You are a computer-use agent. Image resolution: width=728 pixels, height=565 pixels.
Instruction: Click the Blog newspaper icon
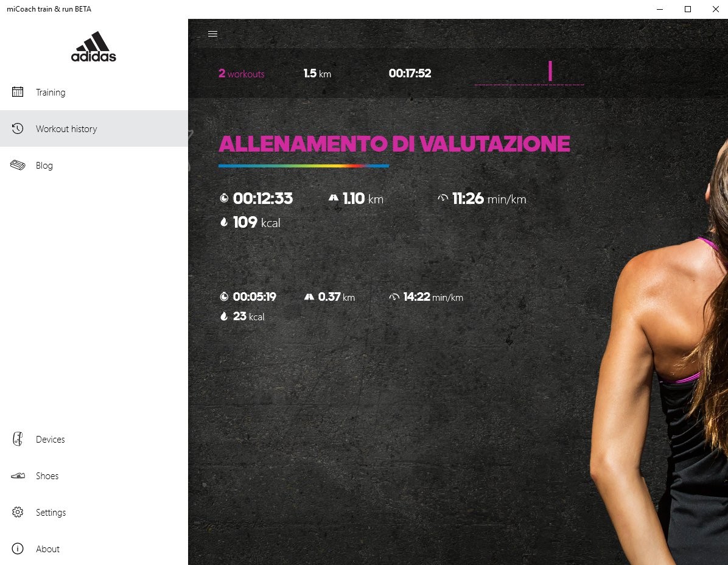coord(18,165)
